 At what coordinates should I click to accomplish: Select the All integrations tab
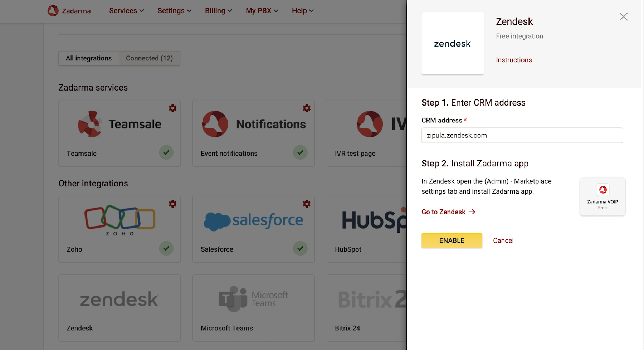tap(89, 58)
